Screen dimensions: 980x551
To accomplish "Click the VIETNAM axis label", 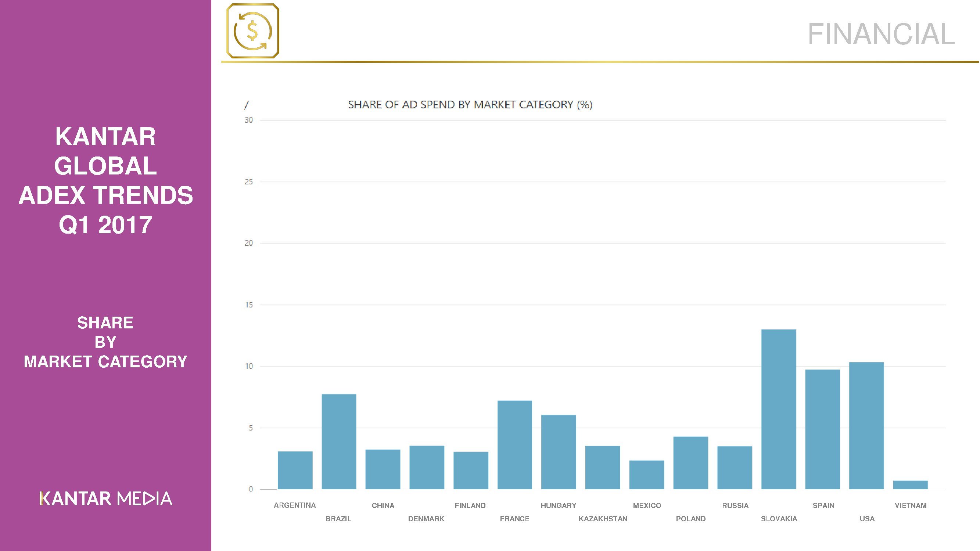I will coord(911,505).
